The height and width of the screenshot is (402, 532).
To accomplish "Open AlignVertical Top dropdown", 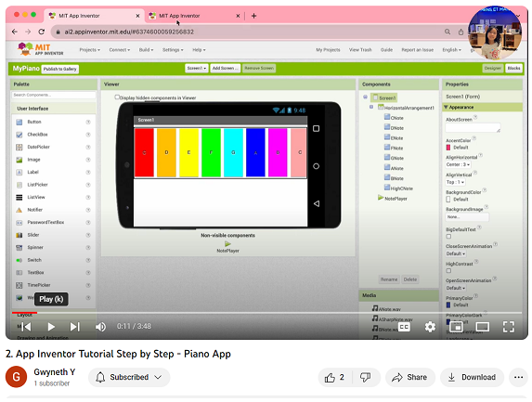I will point(455,182).
